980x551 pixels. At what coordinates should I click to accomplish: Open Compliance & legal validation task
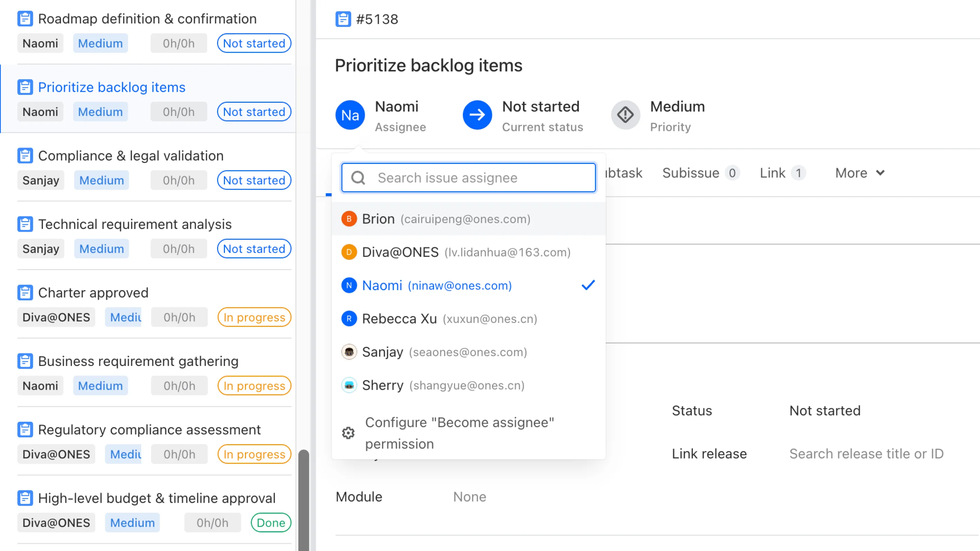(x=130, y=156)
